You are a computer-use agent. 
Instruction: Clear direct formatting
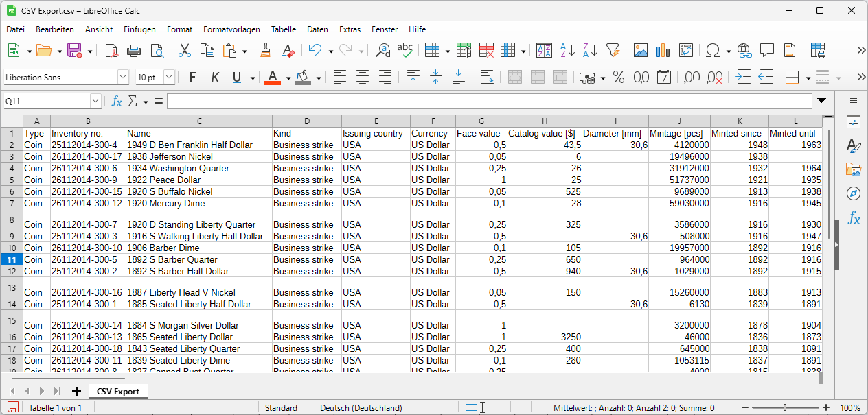click(288, 50)
